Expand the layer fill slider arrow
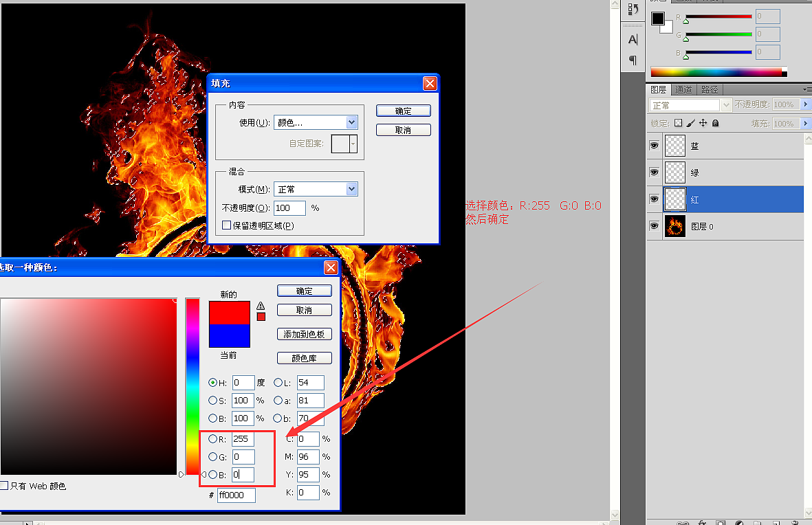The height and width of the screenshot is (525, 812). [805, 123]
